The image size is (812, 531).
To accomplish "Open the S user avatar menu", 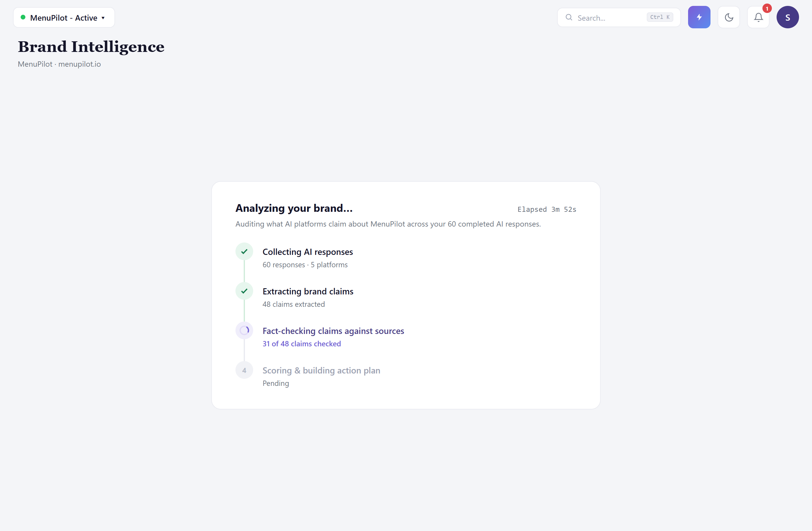I will 788,17.
